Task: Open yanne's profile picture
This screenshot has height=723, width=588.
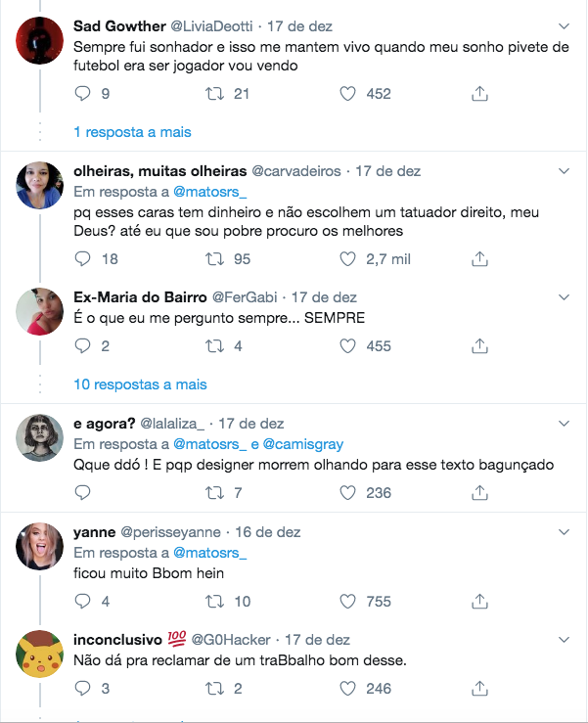Action: coord(40,549)
